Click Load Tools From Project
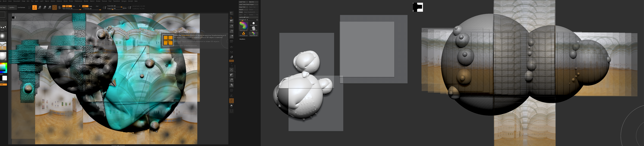This screenshot has width=644, height=146. 248,5
